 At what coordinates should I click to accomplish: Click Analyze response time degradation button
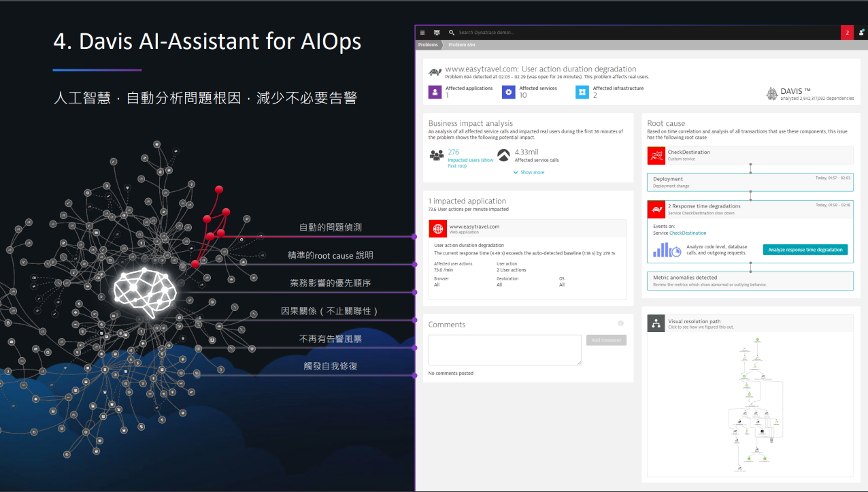805,250
